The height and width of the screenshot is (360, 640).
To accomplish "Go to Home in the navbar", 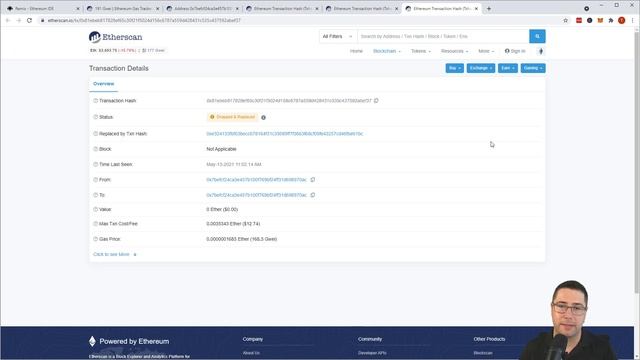I will click(x=356, y=51).
